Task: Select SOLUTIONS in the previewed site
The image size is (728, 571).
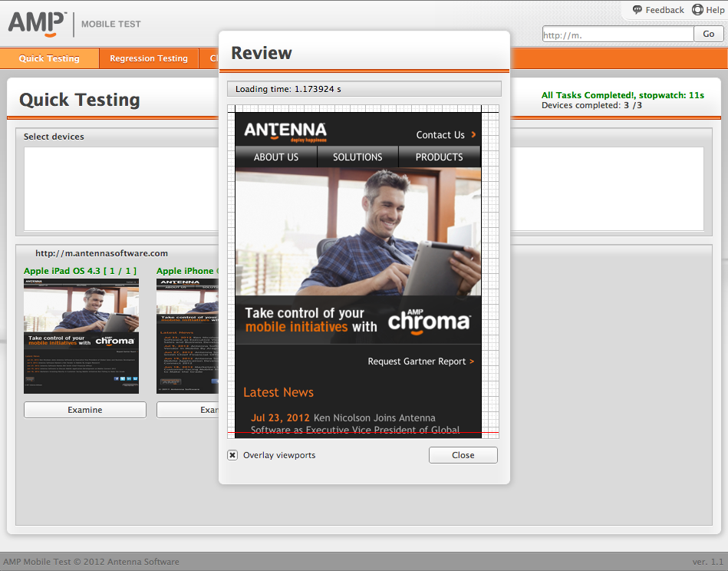Action: [x=357, y=157]
